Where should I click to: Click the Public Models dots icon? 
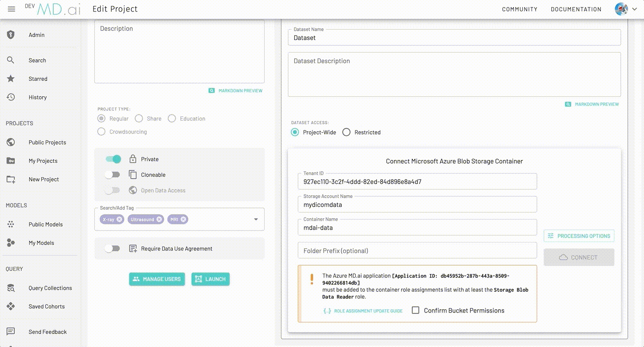coord(11,224)
